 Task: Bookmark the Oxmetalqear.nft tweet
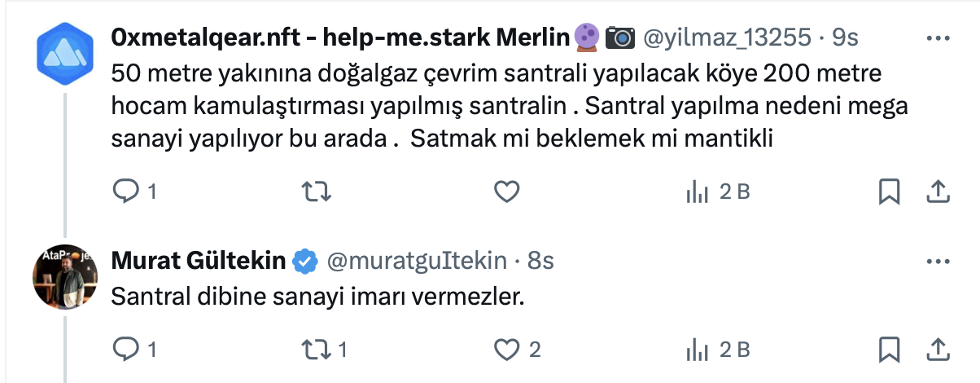click(x=889, y=191)
